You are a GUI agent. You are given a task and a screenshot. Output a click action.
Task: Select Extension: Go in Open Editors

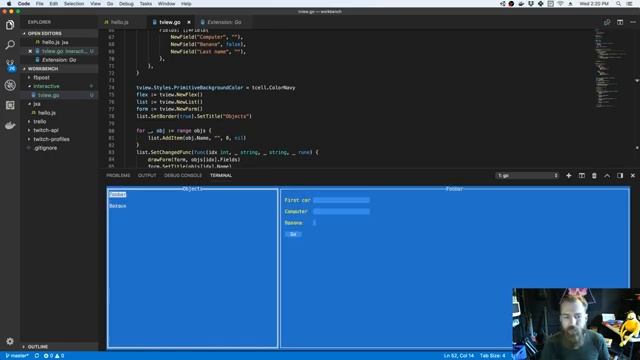59,60
